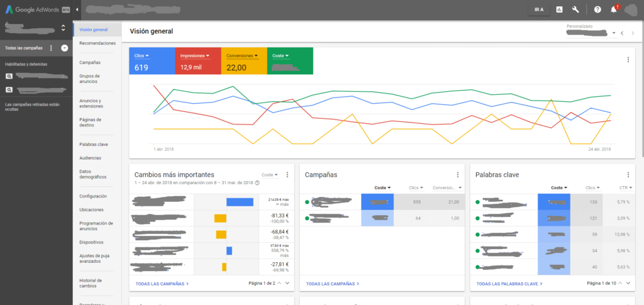
Task: Open Audiencias section
Action: [x=90, y=158]
